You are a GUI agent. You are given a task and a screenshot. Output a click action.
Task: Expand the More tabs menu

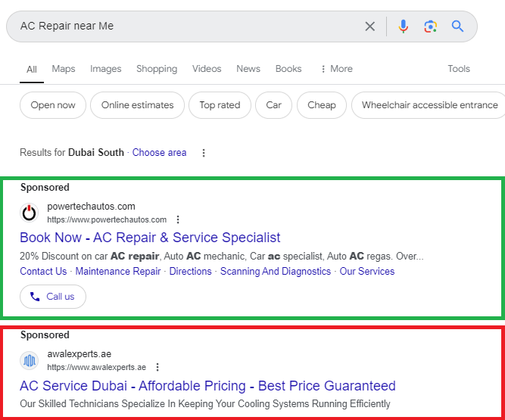(x=337, y=69)
